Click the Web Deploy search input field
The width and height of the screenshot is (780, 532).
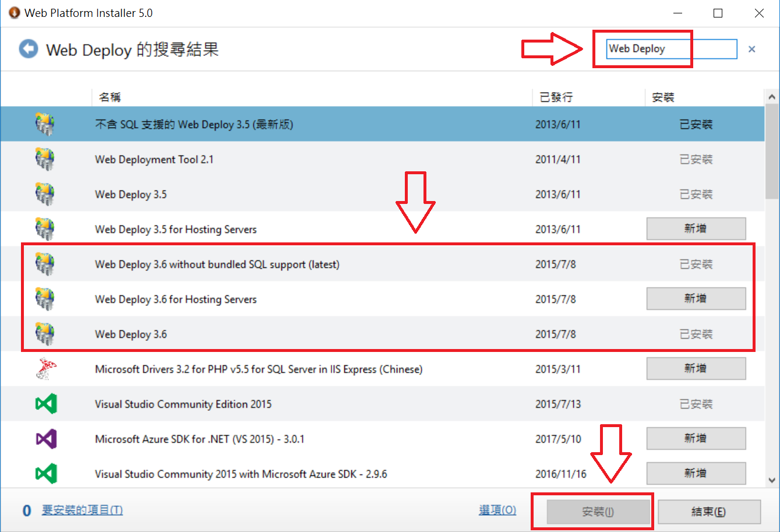tap(672, 49)
